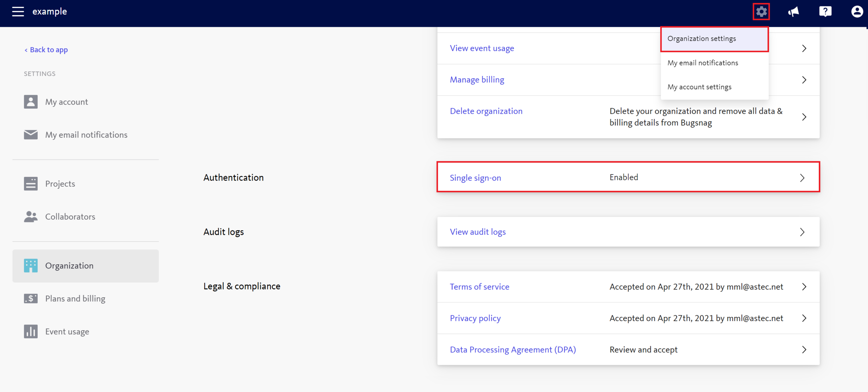Select Organization settings from dropdown menu
868x392 pixels.
tap(702, 39)
